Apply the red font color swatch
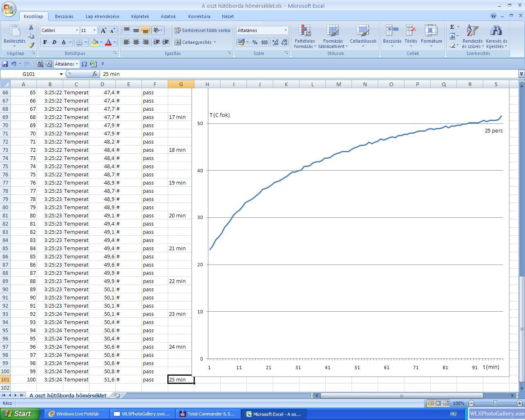This screenshot has height=420, width=525. tap(108, 42)
